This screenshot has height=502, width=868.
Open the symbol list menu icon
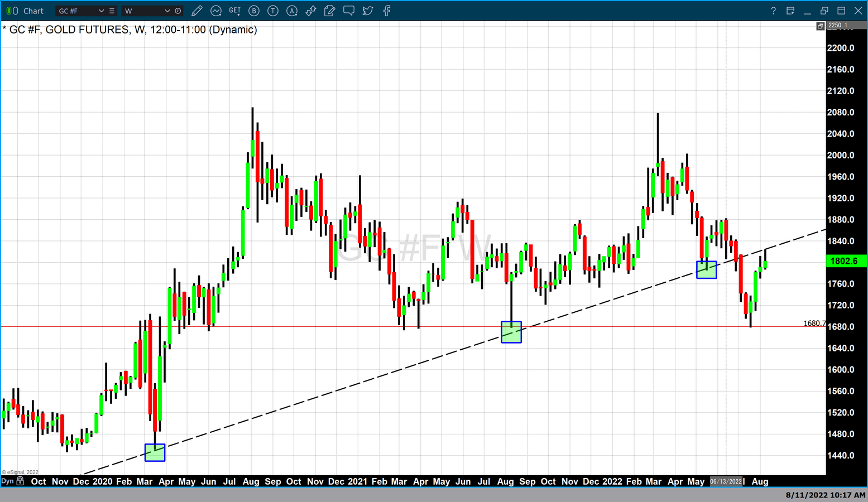pos(112,11)
